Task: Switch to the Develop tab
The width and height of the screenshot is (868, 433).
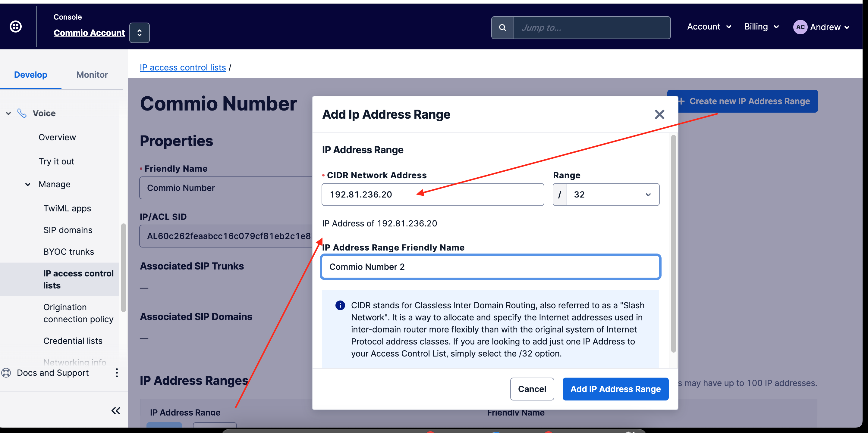Action: coord(31,73)
